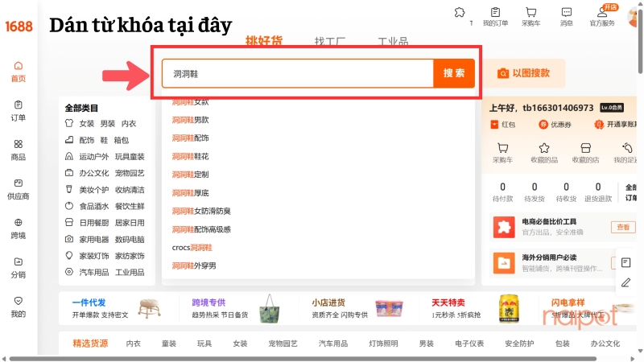Open category 女装
Viewport: 644px width, 362px height.
[x=87, y=124]
